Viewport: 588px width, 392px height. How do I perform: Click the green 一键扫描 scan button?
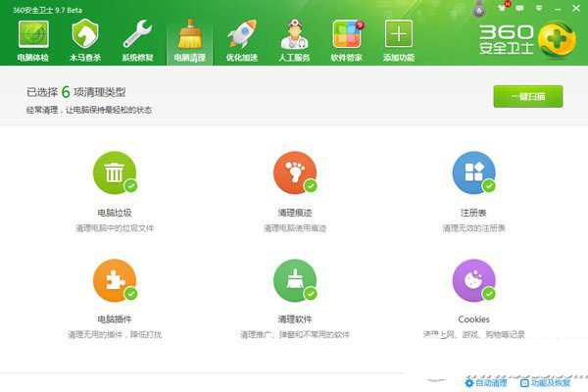click(527, 96)
